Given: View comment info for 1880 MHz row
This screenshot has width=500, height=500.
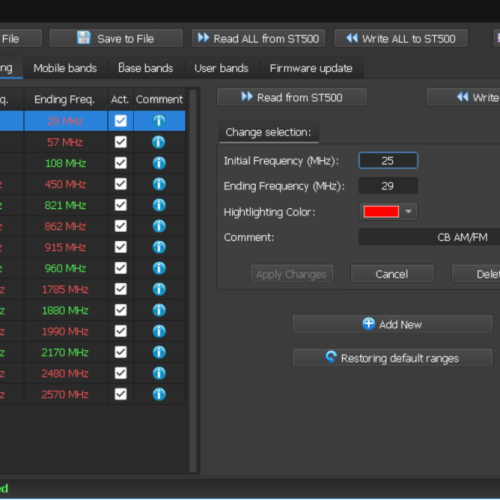Looking at the screenshot, I should (159, 310).
